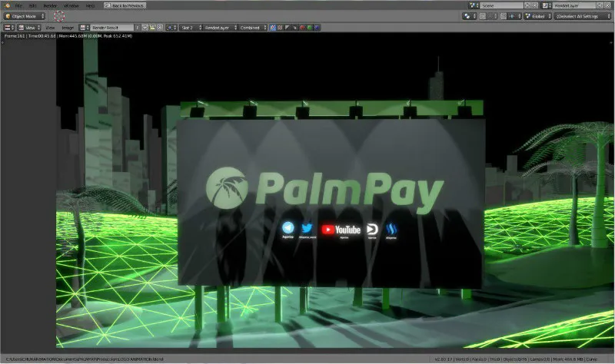Viewport: 615px width, 364px height.
Task: Click the YouTube logo on the billboard
Action: pyautogui.click(x=341, y=230)
